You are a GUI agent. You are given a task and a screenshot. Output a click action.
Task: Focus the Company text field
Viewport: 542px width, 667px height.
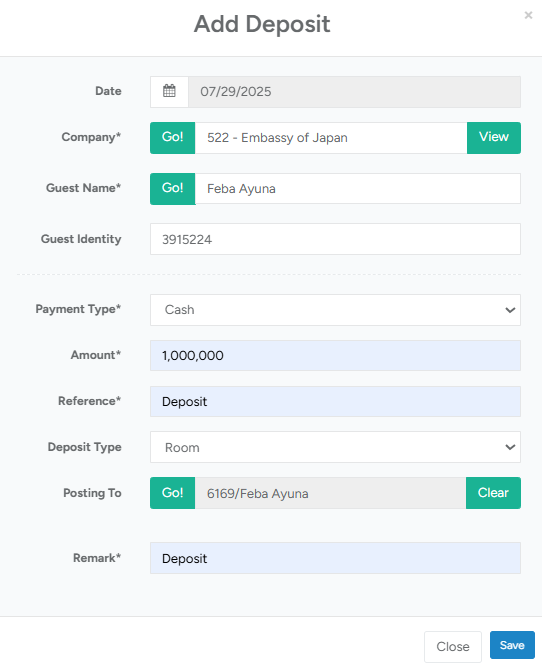pyautogui.click(x=331, y=138)
